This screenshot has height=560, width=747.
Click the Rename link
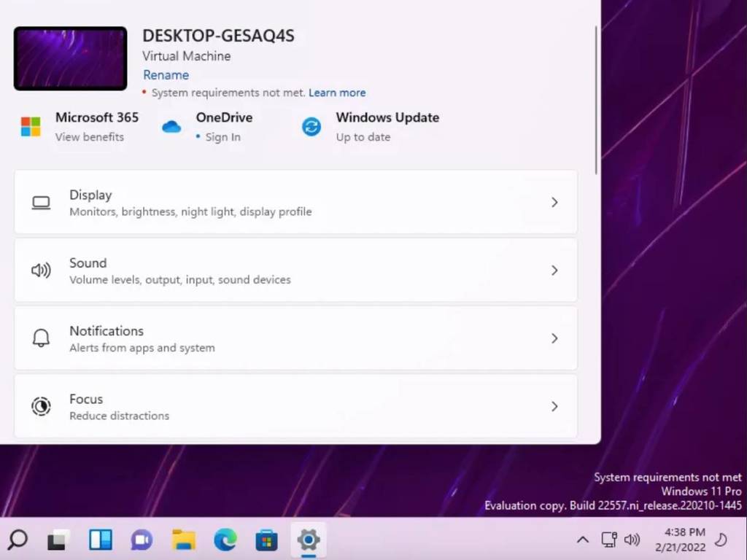point(166,75)
